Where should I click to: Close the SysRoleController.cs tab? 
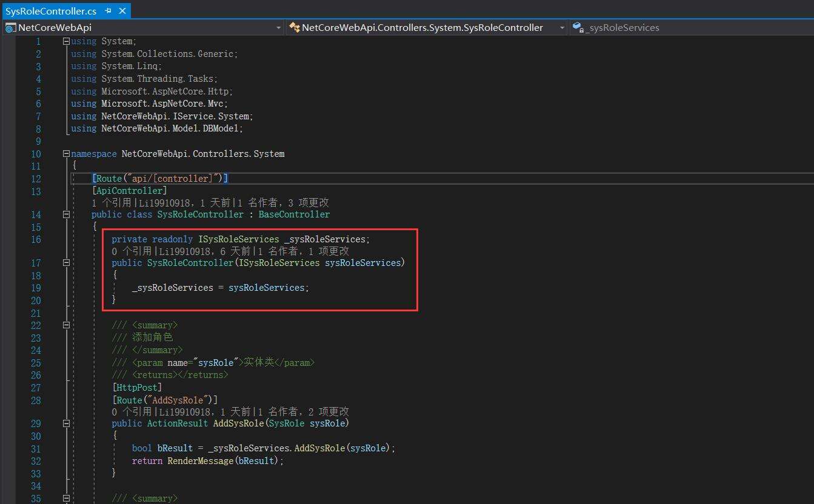(122, 11)
